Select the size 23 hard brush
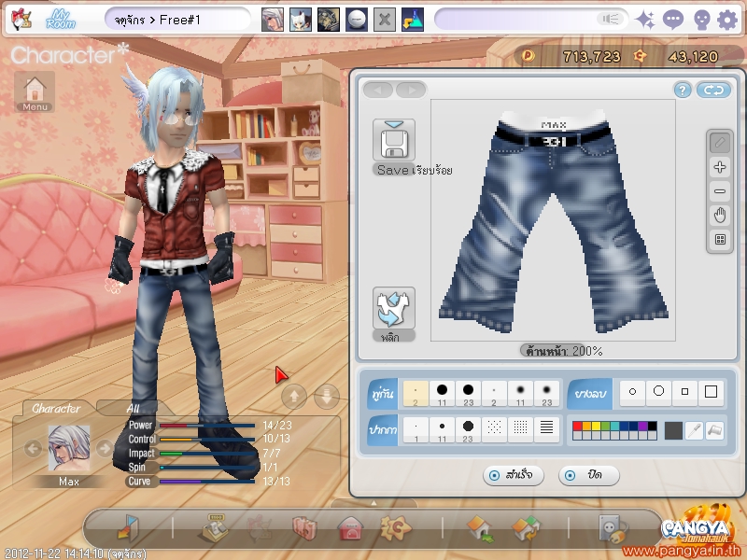The width and height of the screenshot is (747, 560). pyautogui.click(x=468, y=393)
